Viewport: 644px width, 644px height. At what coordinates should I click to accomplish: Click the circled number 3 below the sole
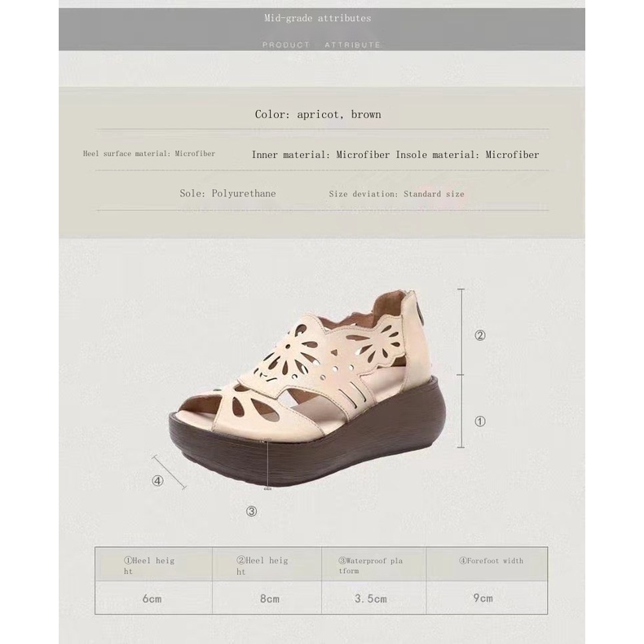point(252,512)
